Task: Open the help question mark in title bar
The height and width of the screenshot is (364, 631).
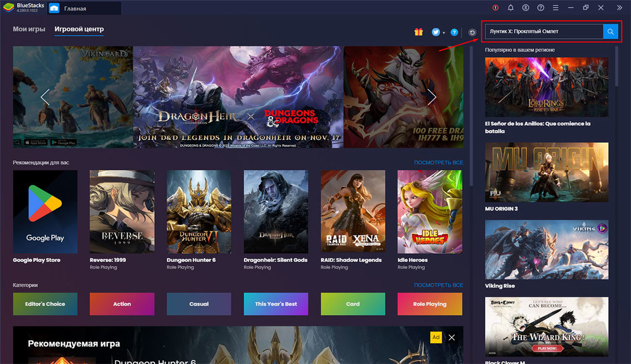Action: coord(541,7)
